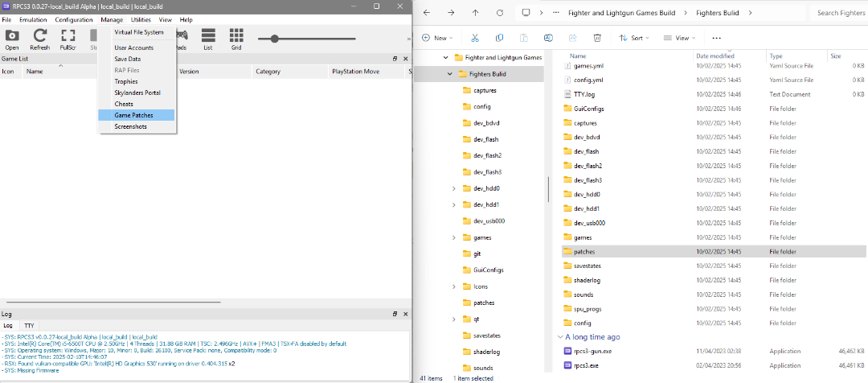Open the Sort dropdown in Explorer
The width and height of the screenshot is (868, 383).
click(635, 38)
